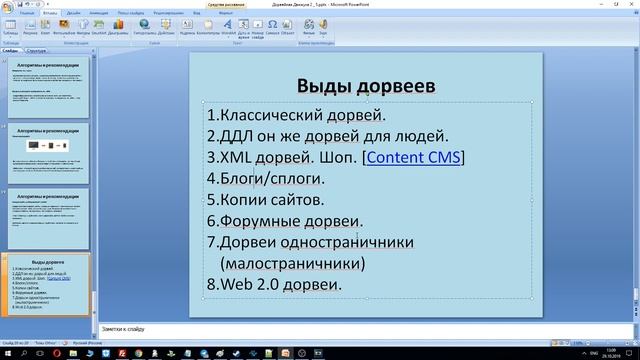
Task: Insert an object (Объект)
Action: click(287, 28)
